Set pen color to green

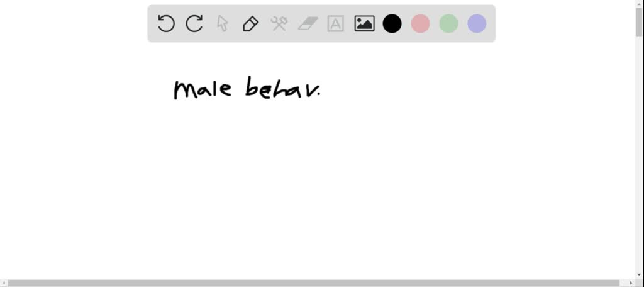pos(448,23)
